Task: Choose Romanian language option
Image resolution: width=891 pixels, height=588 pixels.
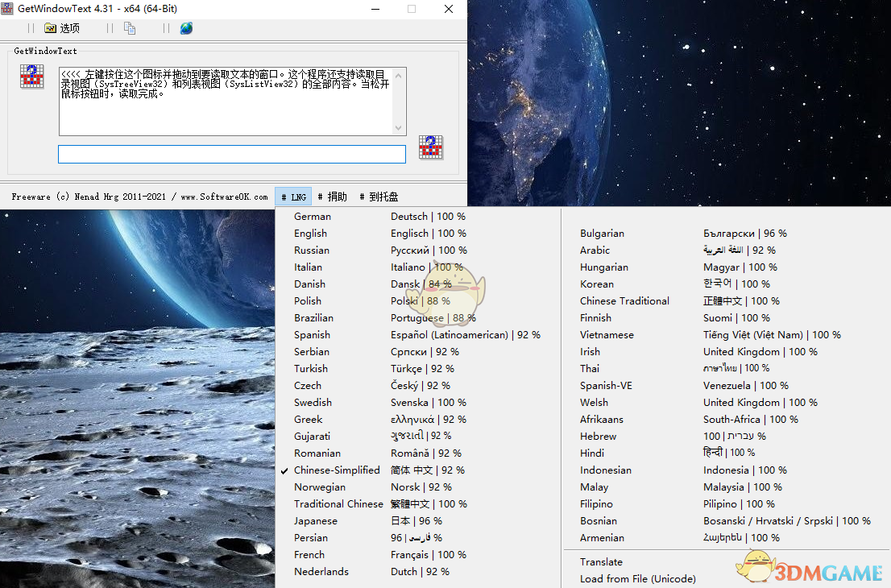Action: [417, 453]
